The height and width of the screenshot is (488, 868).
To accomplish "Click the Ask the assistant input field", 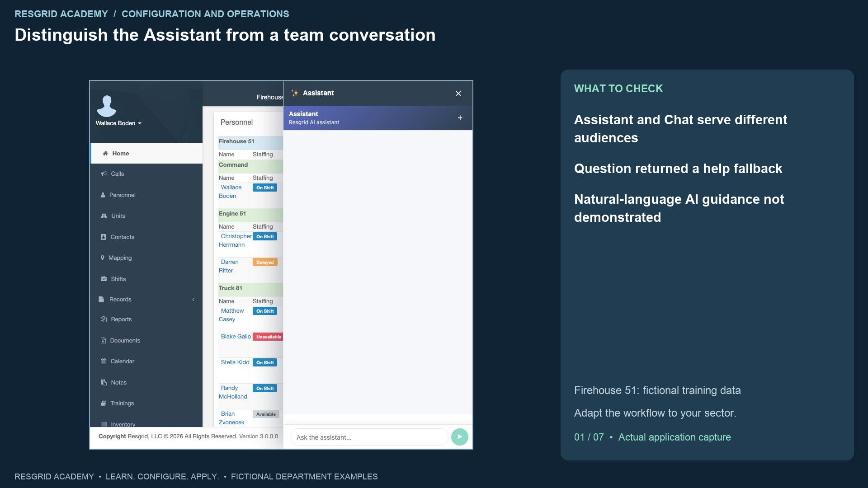I will point(369,437).
